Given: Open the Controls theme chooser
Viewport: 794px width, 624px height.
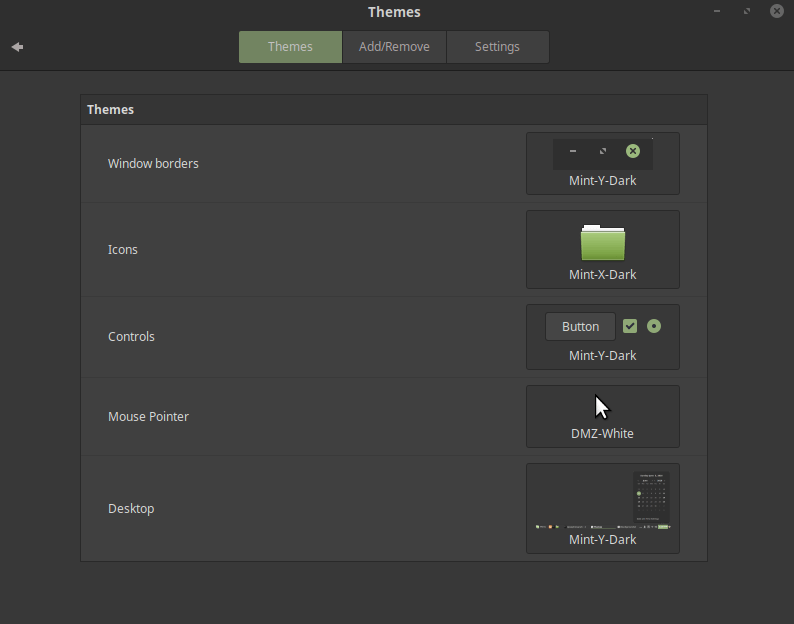Looking at the screenshot, I should pyautogui.click(x=603, y=337).
